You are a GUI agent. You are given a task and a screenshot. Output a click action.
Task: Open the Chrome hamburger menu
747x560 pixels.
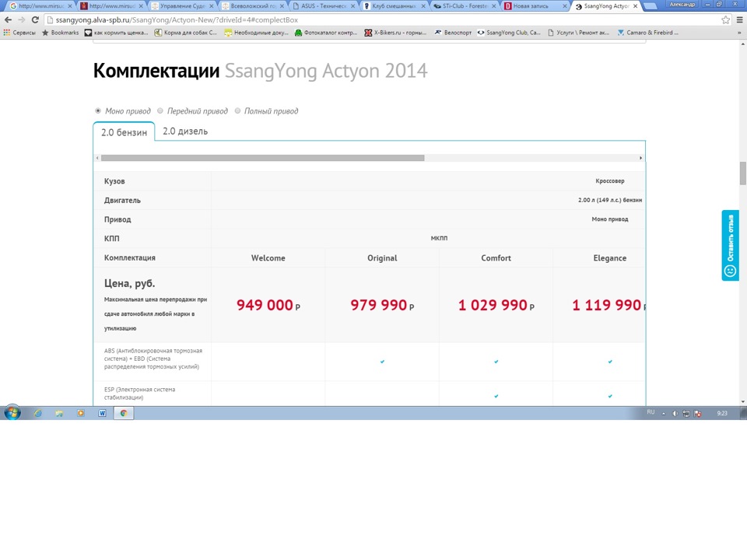739,20
